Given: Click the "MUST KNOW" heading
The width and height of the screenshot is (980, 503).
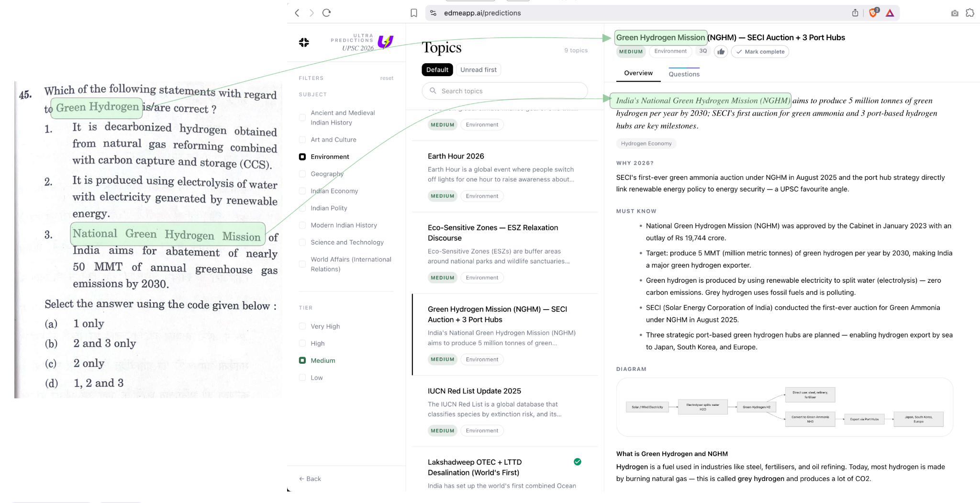Looking at the screenshot, I should (x=636, y=211).
